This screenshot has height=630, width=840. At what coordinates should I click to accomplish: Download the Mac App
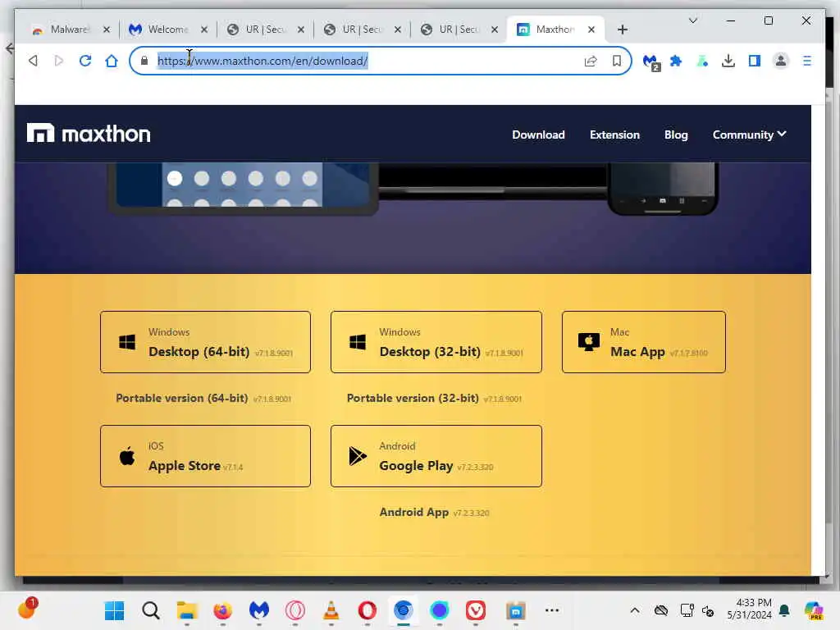[x=643, y=342]
